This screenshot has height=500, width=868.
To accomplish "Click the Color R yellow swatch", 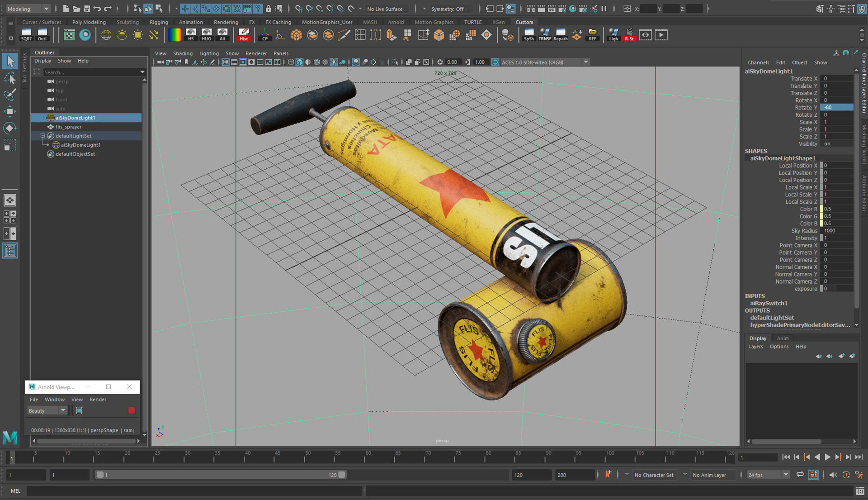I will (821, 209).
